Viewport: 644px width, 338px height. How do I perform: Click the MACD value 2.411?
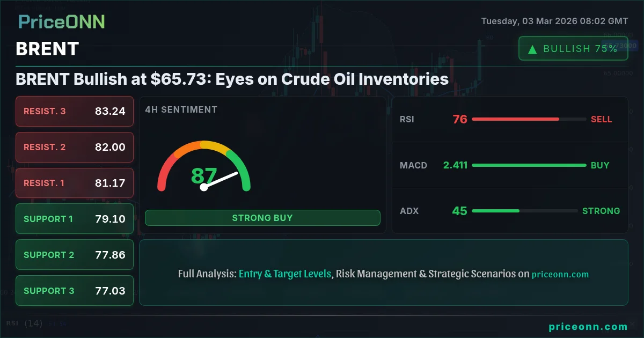455,165
